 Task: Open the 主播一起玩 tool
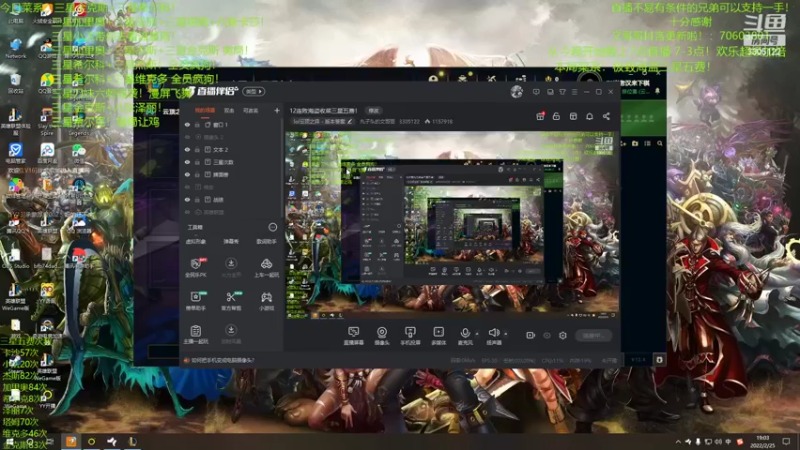pyautogui.click(x=195, y=334)
